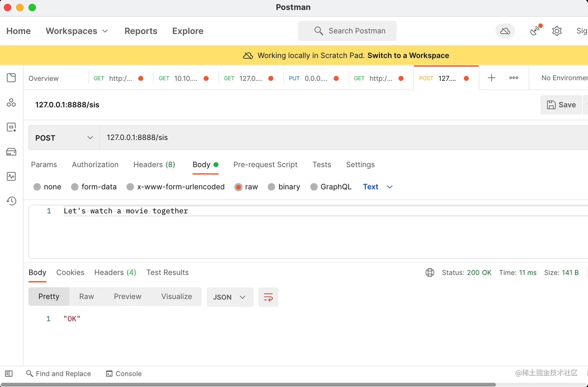Open the tab options ellipsis menu

pos(514,78)
